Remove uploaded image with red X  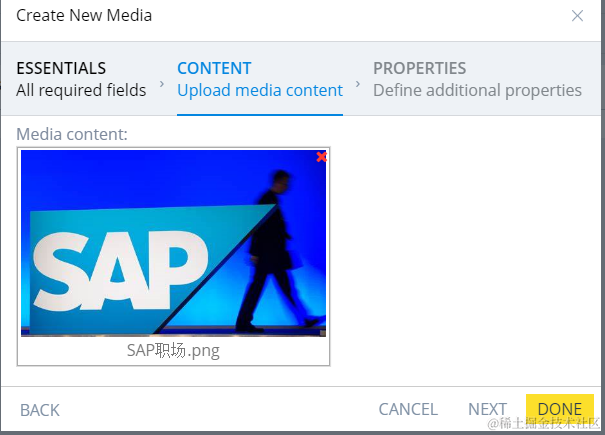(321, 157)
